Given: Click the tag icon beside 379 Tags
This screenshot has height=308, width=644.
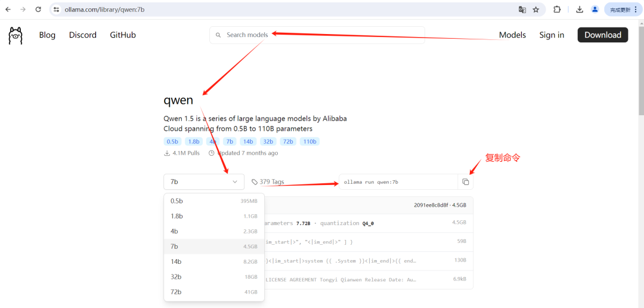Looking at the screenshot, I should (255, 182).
